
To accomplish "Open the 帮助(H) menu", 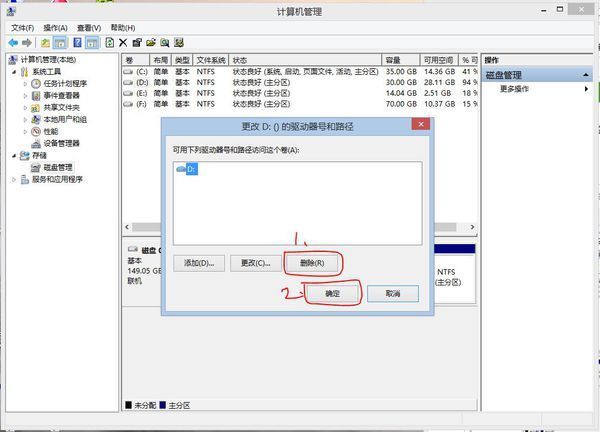I will [123, 28].
